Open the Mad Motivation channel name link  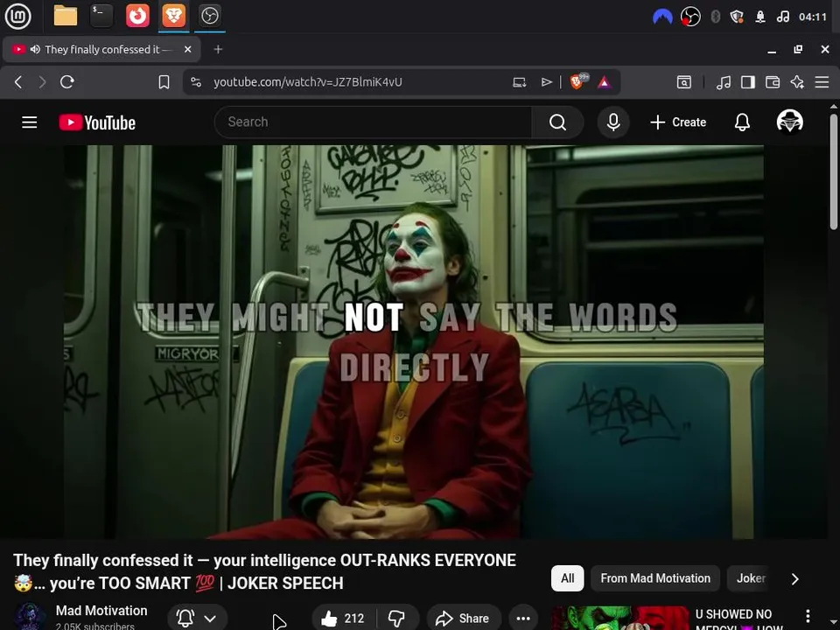click(101, 611)
